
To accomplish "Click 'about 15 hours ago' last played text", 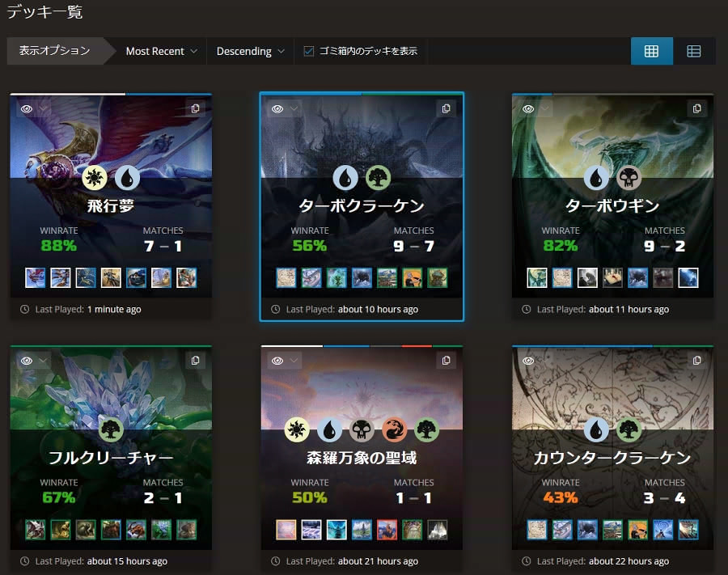I will pyautogui.click(x=127, y=561).
